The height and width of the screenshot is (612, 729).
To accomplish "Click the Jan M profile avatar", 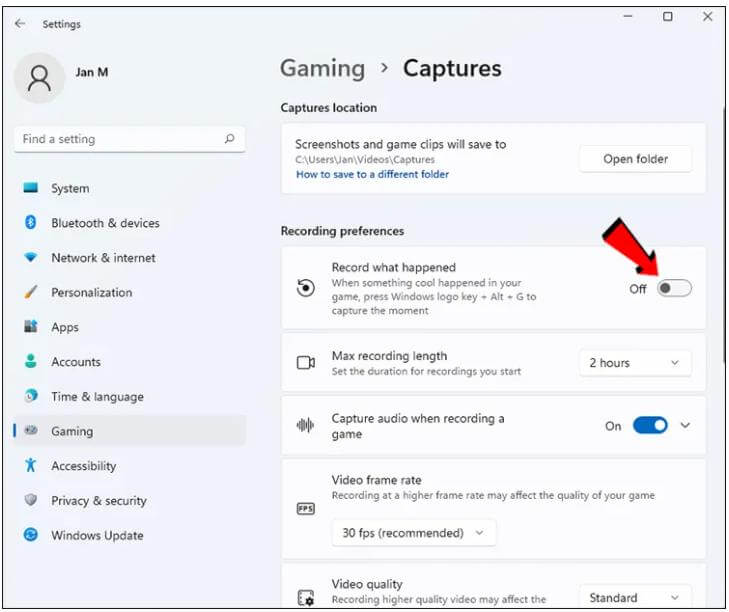I will point(40,78).
